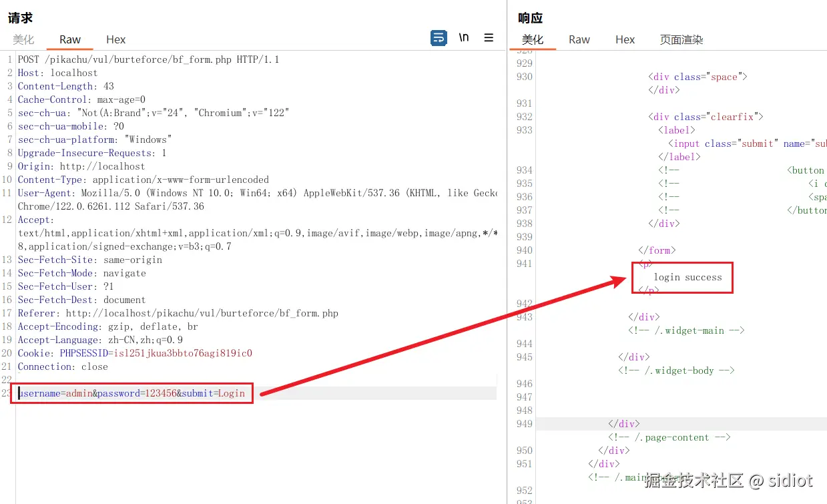Click the Accept-Language: zh-CN,zh;q=0.9 header
Screen dimensions: 827x504
tap(100, 340)
